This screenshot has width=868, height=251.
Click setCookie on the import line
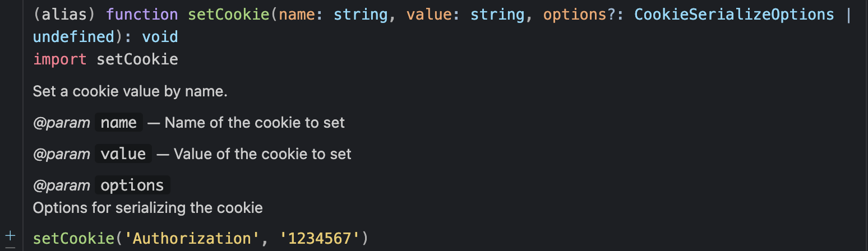137,59
